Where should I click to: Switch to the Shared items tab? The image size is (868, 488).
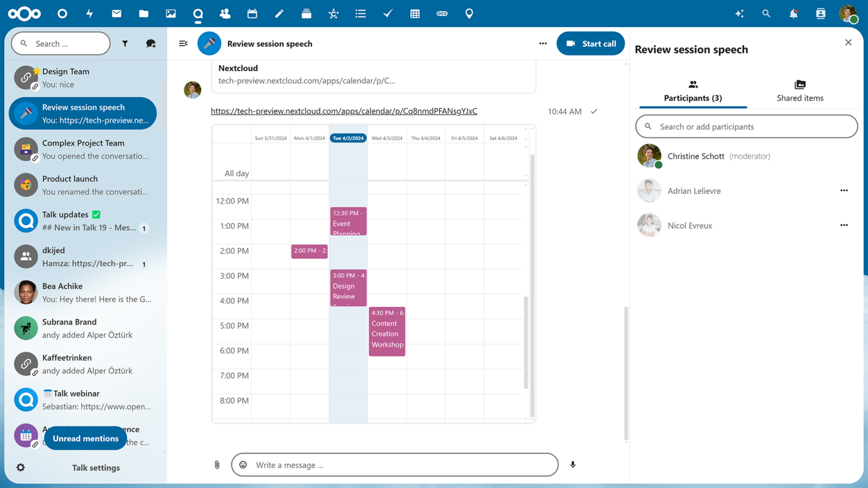pos(800,90)
